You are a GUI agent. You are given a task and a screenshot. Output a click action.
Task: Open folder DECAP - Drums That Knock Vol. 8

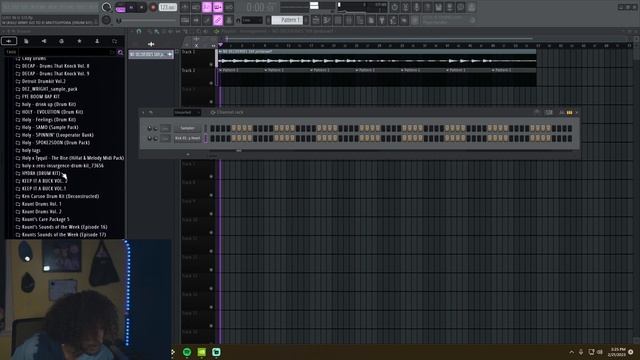[55, 66]
